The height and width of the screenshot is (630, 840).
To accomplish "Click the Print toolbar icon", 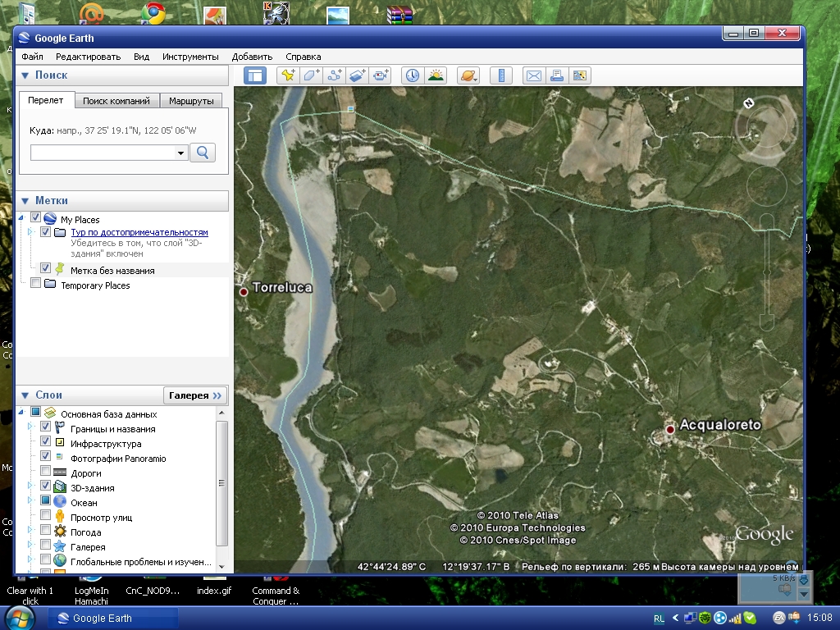I will (557, 75).
